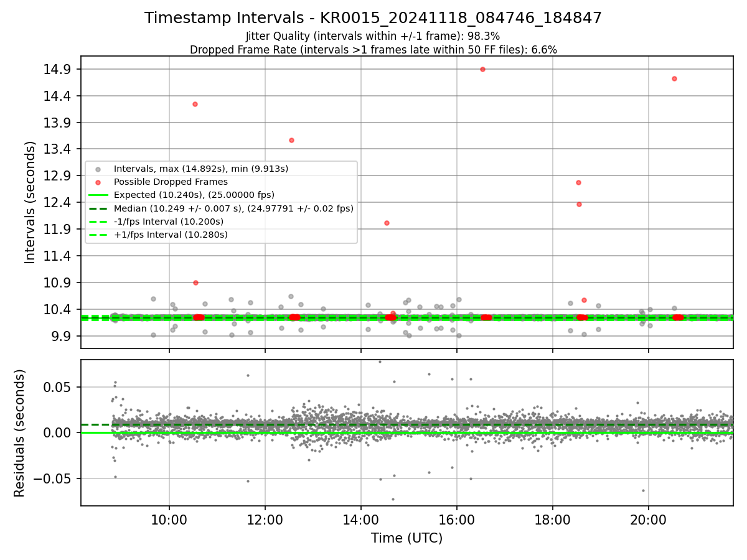
Task: Click the '0.05' residuals tick label
Action: click(x=57, y=387)
